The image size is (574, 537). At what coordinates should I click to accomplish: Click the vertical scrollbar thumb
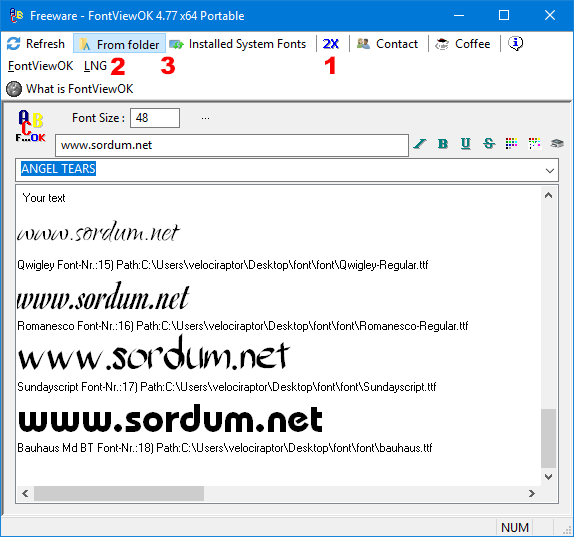point(548,439)
